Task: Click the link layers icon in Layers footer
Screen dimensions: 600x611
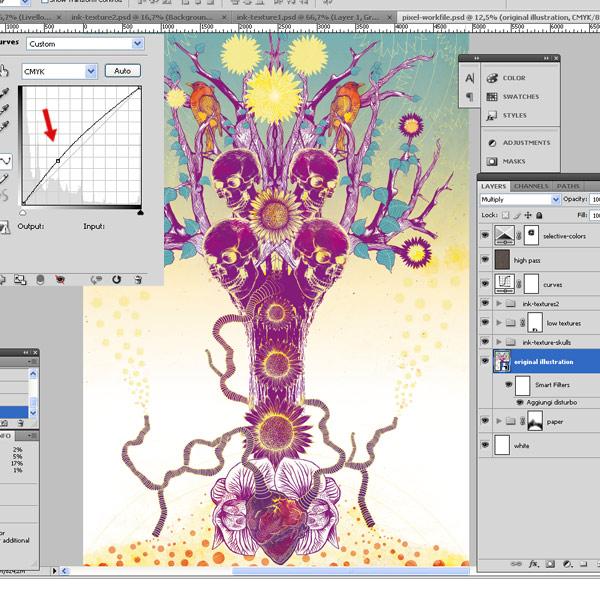Action: tap(516, 564)
